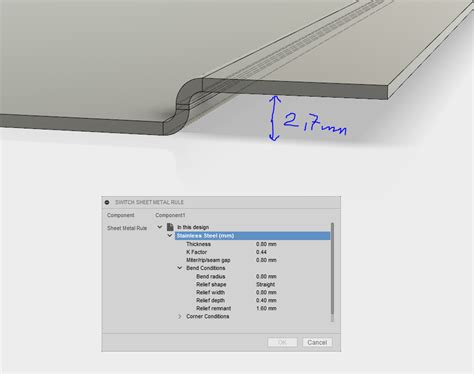Click the Relief depth value 0.40 mm
This screenshot has width=474, height=374.
[x=266, y=300]
